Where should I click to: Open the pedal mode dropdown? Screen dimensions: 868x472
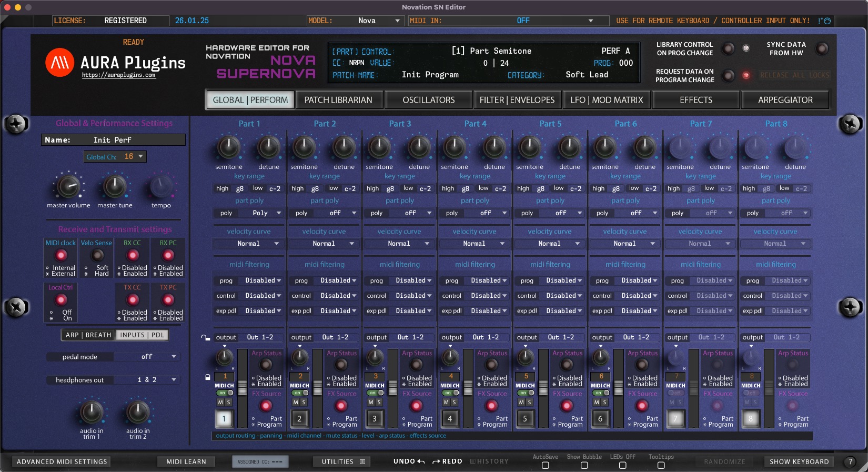tap(147, 357)
